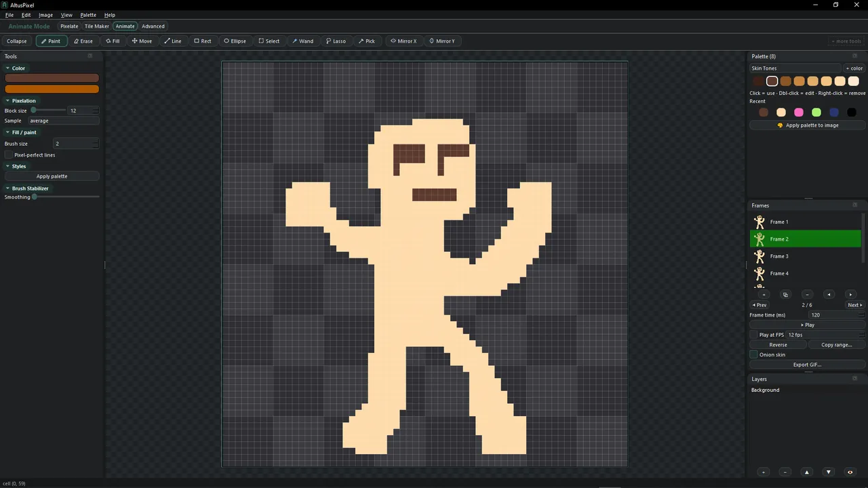Enable Onion skin checkbox
This screenshot has height=488, width=868.
coord(753,354)
